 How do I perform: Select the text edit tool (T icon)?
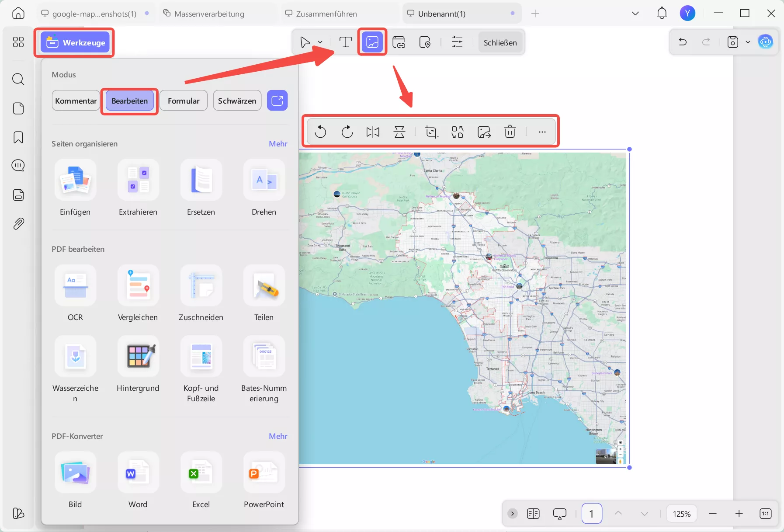pos(346,42)
